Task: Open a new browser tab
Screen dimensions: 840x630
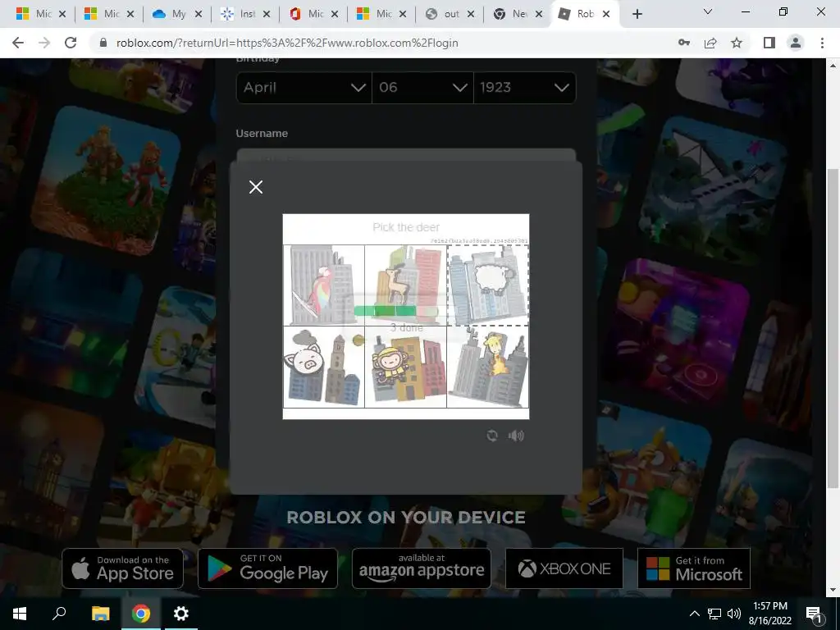Action: click(637, 14)
